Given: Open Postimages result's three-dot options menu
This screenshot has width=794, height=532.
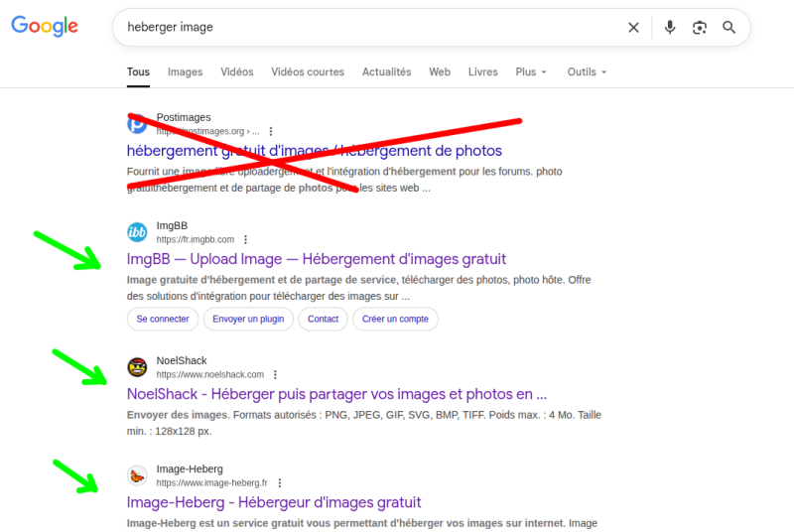Looking at the screenshot, I should pos(271,131).
